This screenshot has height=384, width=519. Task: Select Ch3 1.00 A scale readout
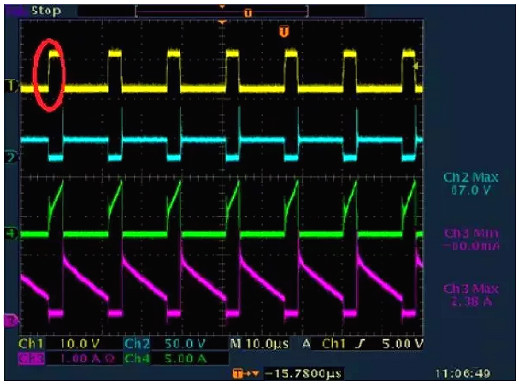click(x=67, y=359)
